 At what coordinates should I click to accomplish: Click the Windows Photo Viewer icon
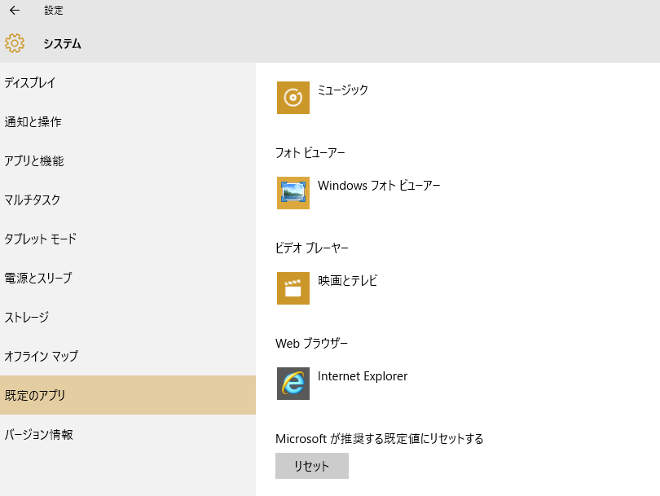click(293, 192)
